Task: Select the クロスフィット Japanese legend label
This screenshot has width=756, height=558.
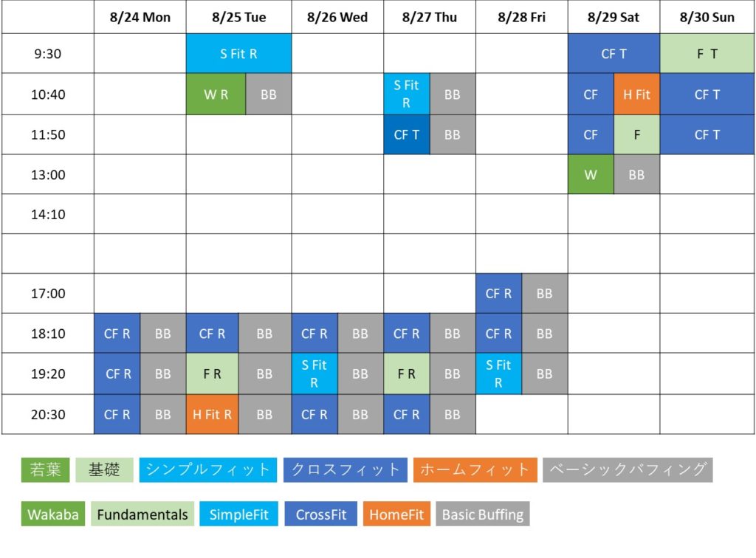Action: [345, 469]
